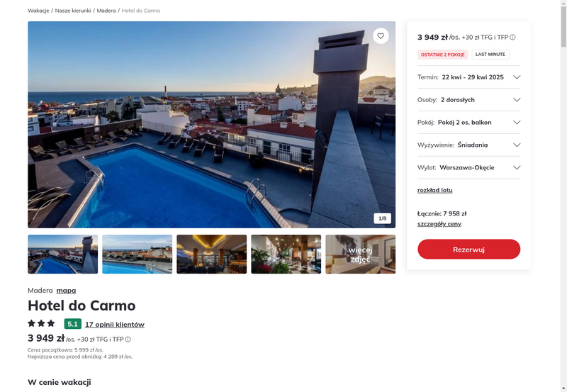The image size is (567, 392).
Task: Add hotel to favorites with heart icon
Action: (x=381, y=36)
